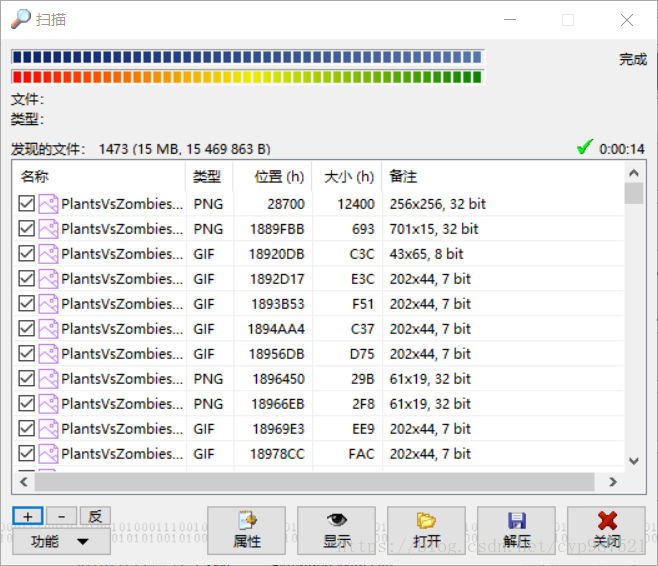
Task: Click file icon of row at position 18956DB
Action: coord(48,354)
